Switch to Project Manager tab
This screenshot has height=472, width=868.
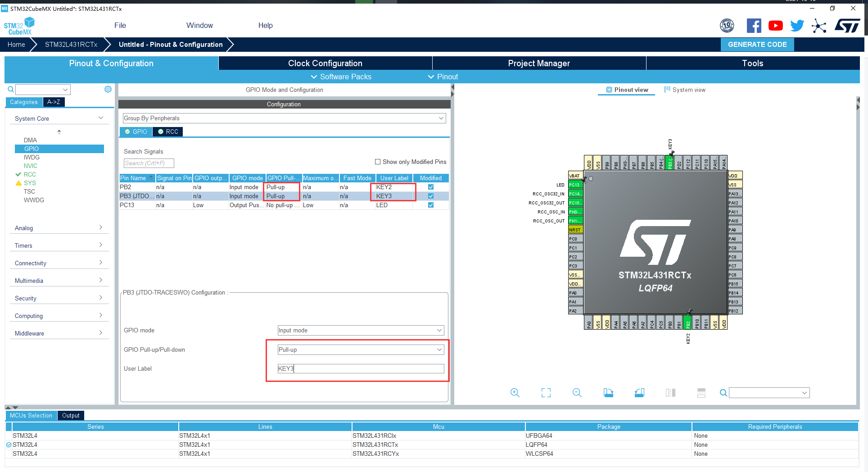[x=539, y=63]
